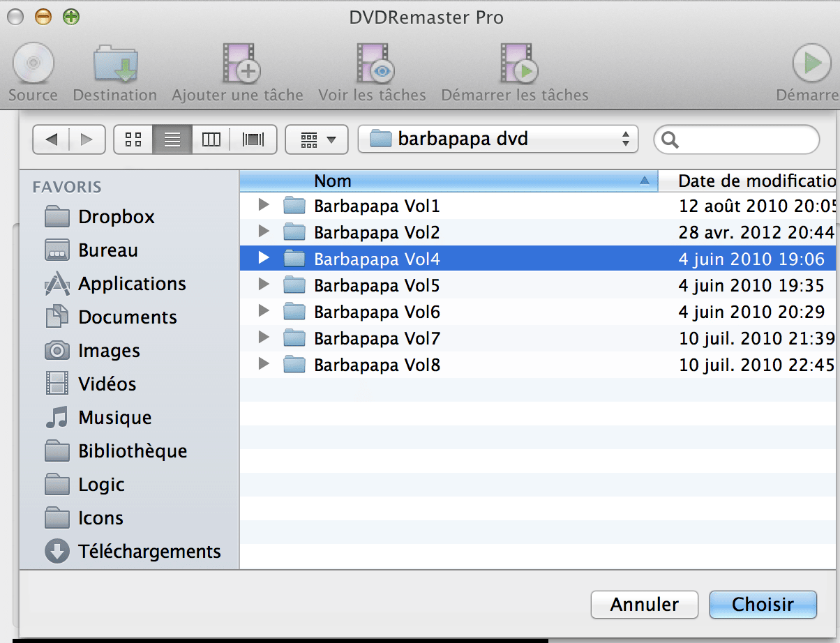
Task: Open the arrangement options dropdown
Action: pyautogui.click(x=316, y=139)
